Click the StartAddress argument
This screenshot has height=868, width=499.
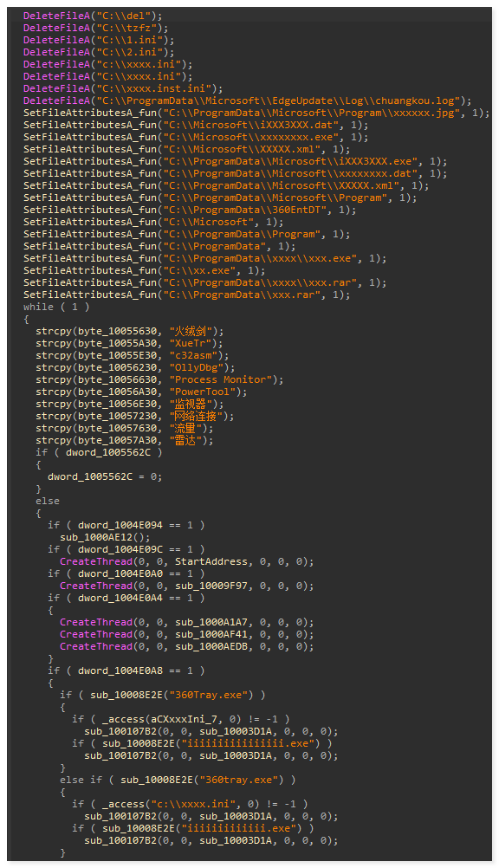pos(211,562)
